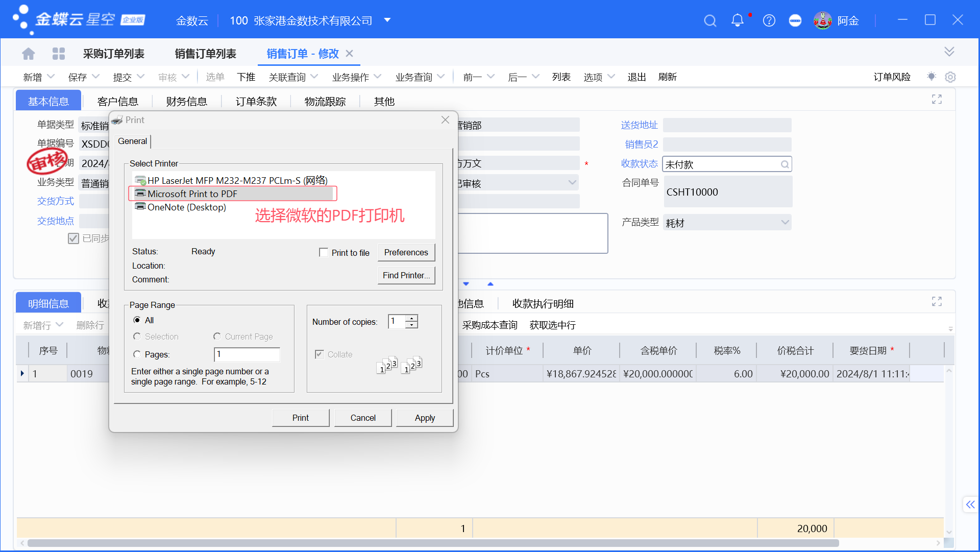Increase number of copies stepper
The height and width of the screenshot is (552, 980).
[x=412, y=318]
